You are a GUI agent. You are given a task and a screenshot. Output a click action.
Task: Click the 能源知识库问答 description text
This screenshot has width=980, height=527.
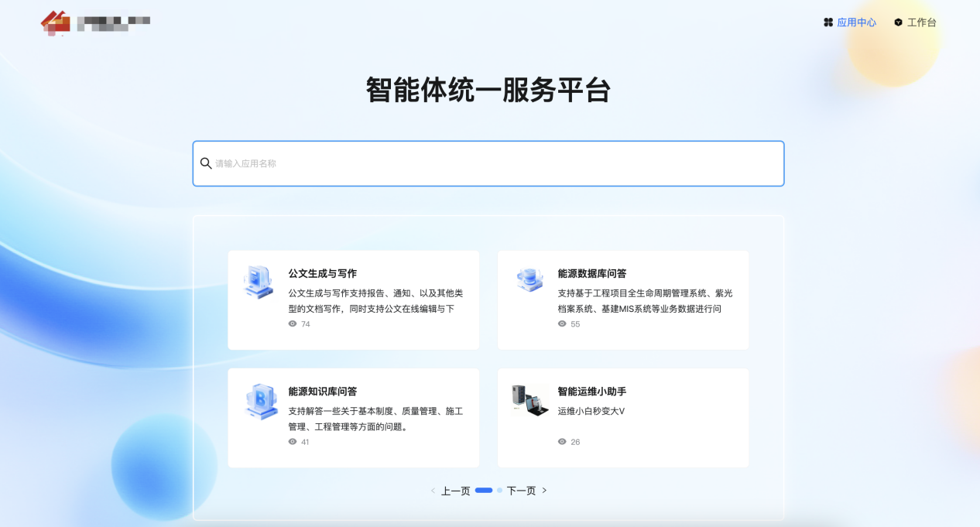pyautogui.click(x=375, y=419)
